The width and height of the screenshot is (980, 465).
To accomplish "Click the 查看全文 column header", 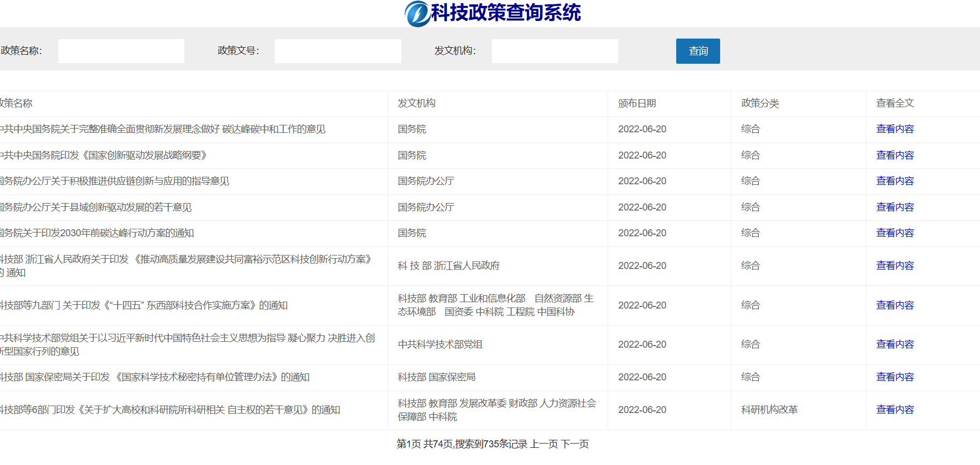I will click(895, 103).
